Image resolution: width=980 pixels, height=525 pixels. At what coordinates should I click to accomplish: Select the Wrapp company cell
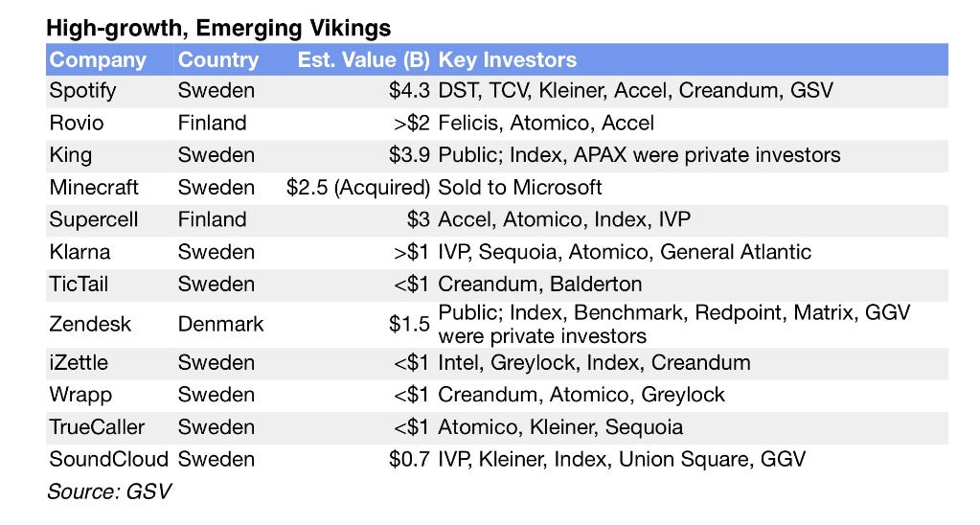click(x=79, y=395)
